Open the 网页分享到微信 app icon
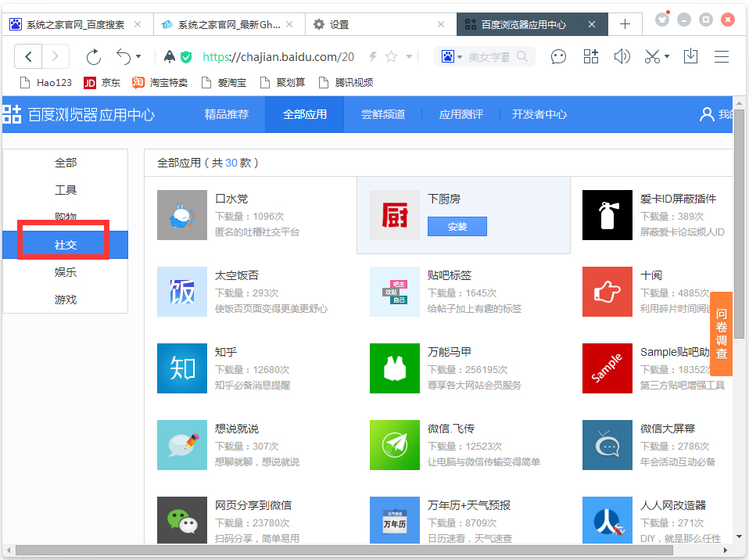The height and width of the screenshot is (560, 749). 182,520
